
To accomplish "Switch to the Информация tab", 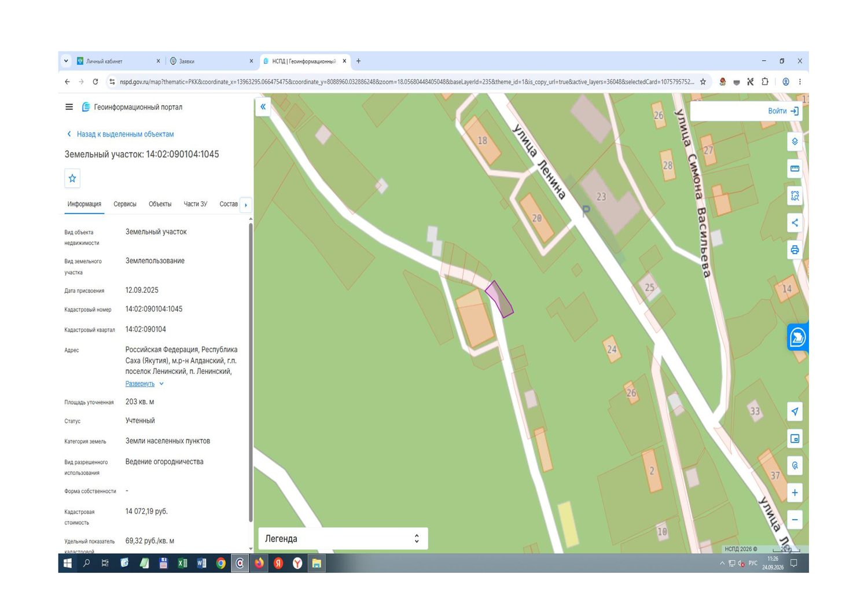I will point(84,204).
